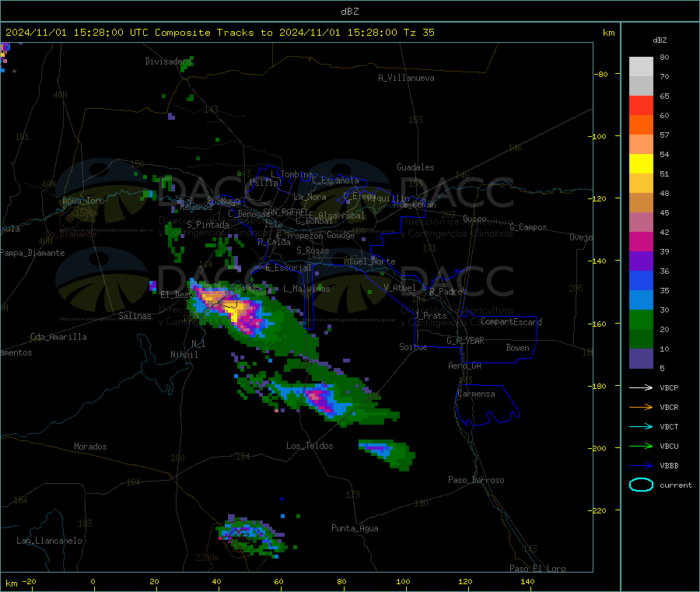This screenshot has height=592, width=700.
Task: Click the 'S_Rosas' map label
Action: point(313,250)
